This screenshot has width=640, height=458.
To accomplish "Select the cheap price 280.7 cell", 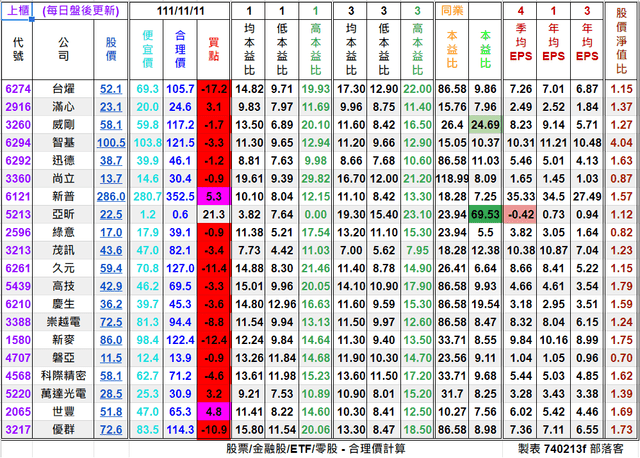I will click(x=147, y=197).
